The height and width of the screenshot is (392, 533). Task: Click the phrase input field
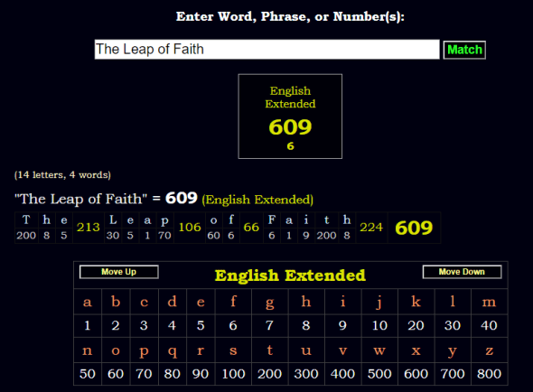coord(266,50)
